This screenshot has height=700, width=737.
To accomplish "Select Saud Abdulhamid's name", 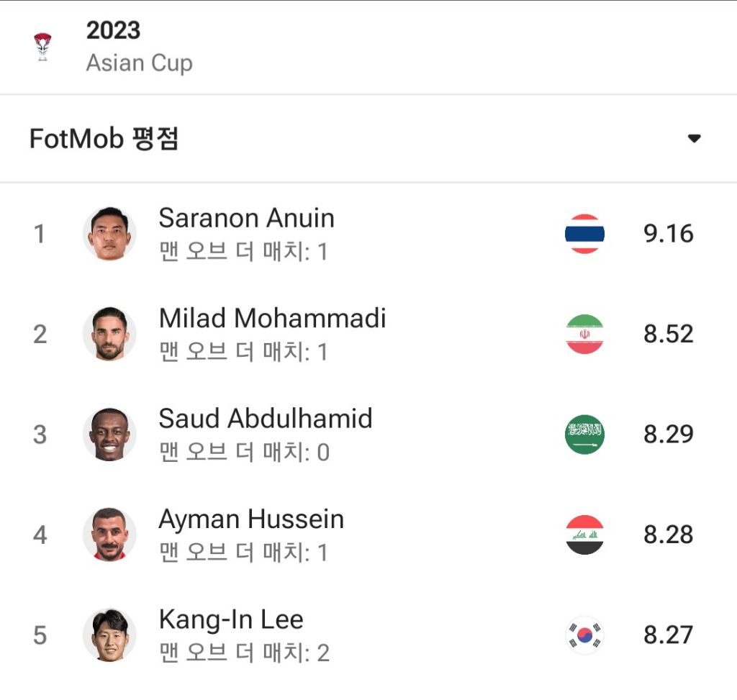I will 265,419.
